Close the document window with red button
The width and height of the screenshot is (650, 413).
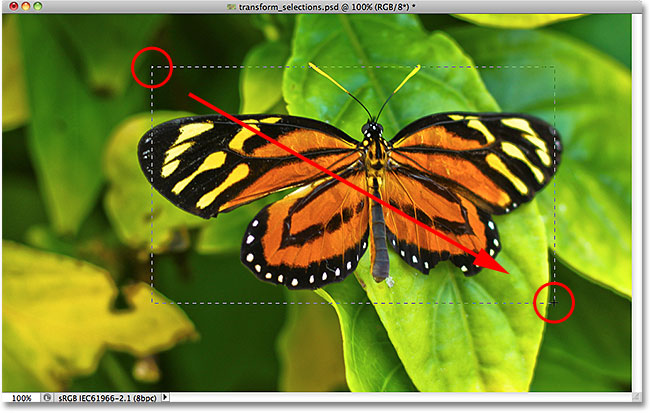click(x=14, y=6)
